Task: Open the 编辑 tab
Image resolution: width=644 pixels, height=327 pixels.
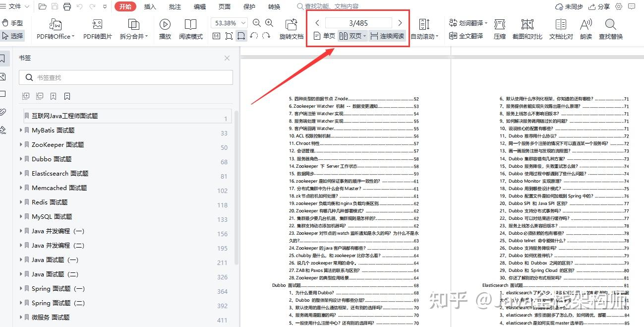Action: (200, 6)
